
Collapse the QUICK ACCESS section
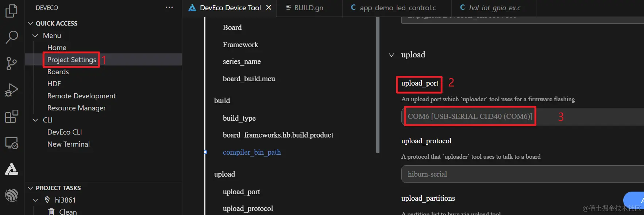30,23
